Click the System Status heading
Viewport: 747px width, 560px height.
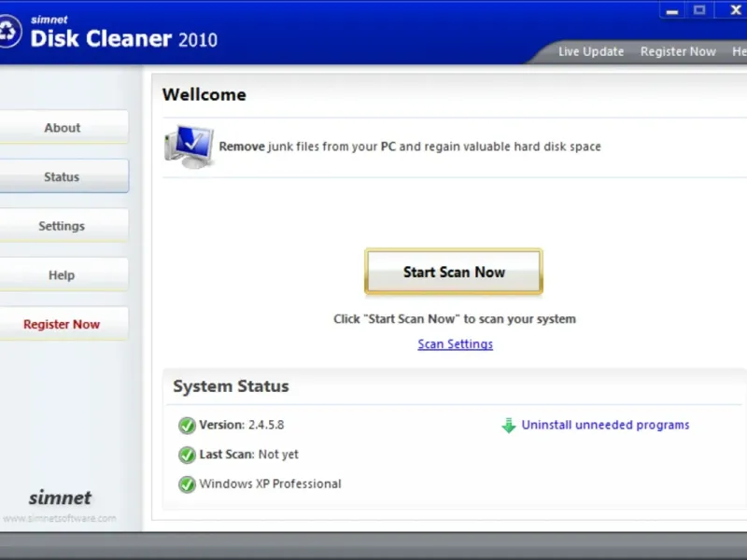[231, 386]
